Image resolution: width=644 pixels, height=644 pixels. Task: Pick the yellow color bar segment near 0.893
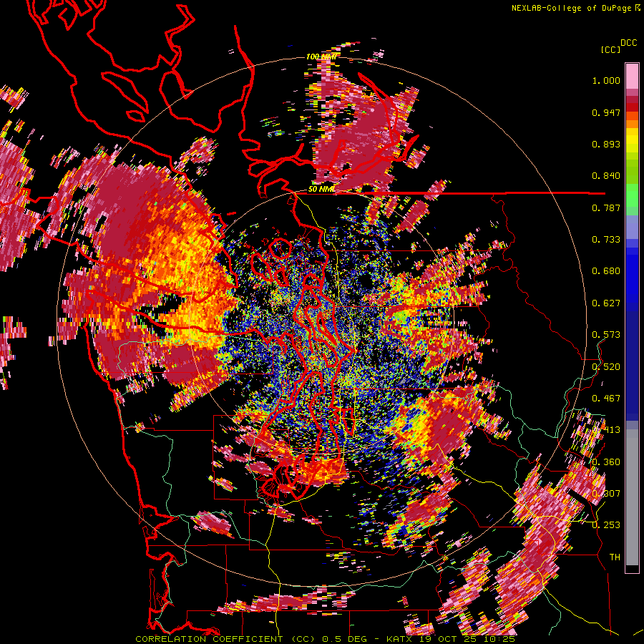pos(632,140)
